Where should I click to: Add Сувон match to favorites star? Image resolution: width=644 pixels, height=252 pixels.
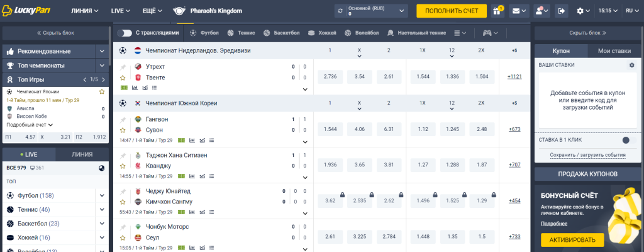(x=123, y=130)
